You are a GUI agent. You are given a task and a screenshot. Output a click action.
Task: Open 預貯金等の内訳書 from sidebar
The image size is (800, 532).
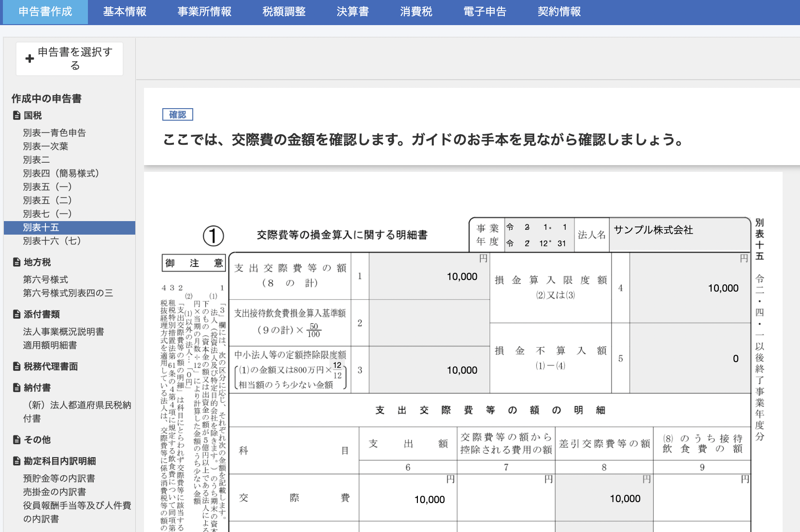click(59, 478)
